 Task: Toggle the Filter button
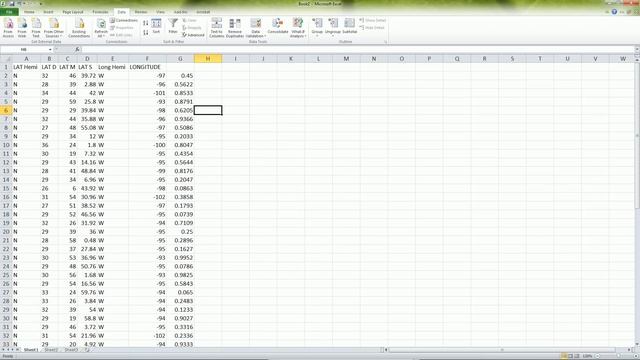coord(173,26)
